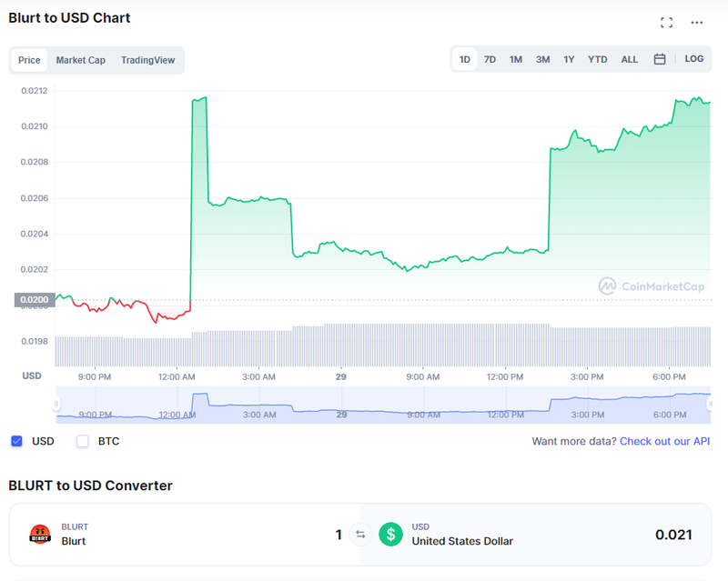Open the TradingView tab

coord(147,60)
